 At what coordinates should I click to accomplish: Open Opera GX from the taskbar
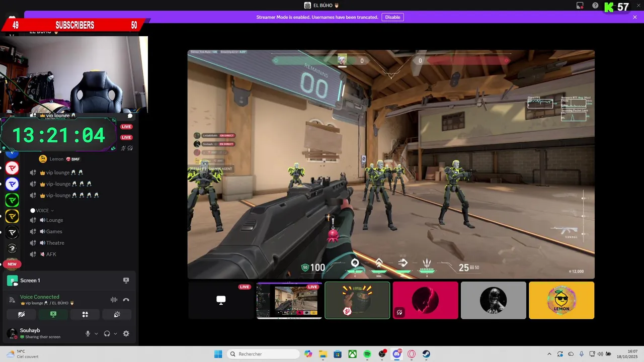pyautogui.click(x=412, y=354)
